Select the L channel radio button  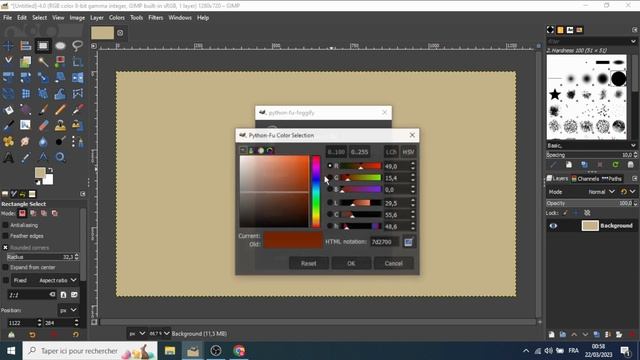point(330,202)
